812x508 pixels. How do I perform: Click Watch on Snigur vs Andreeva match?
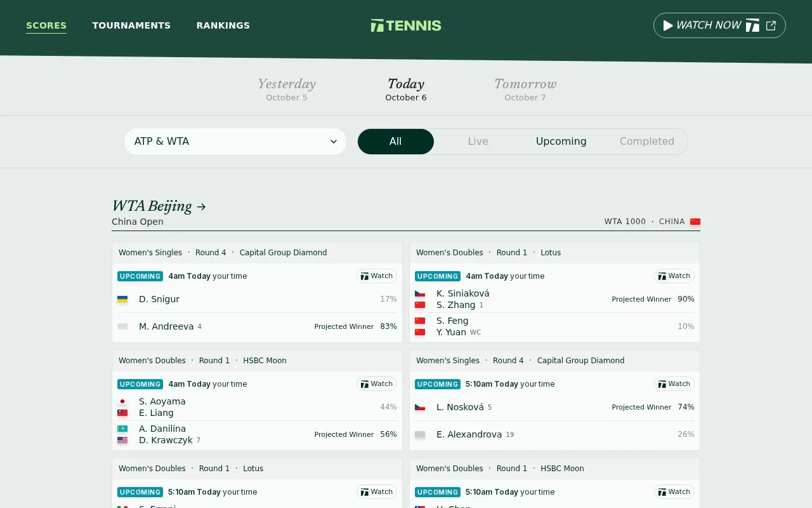377,276
